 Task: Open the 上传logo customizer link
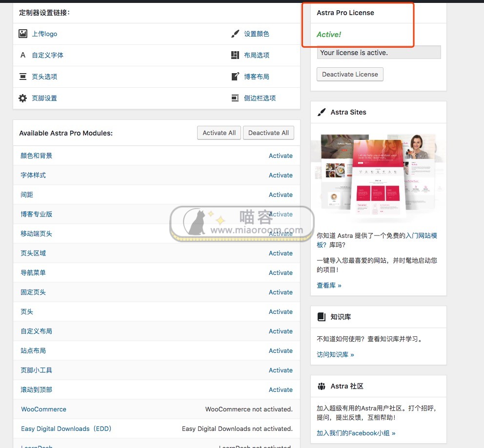click(x=44, y=34)
